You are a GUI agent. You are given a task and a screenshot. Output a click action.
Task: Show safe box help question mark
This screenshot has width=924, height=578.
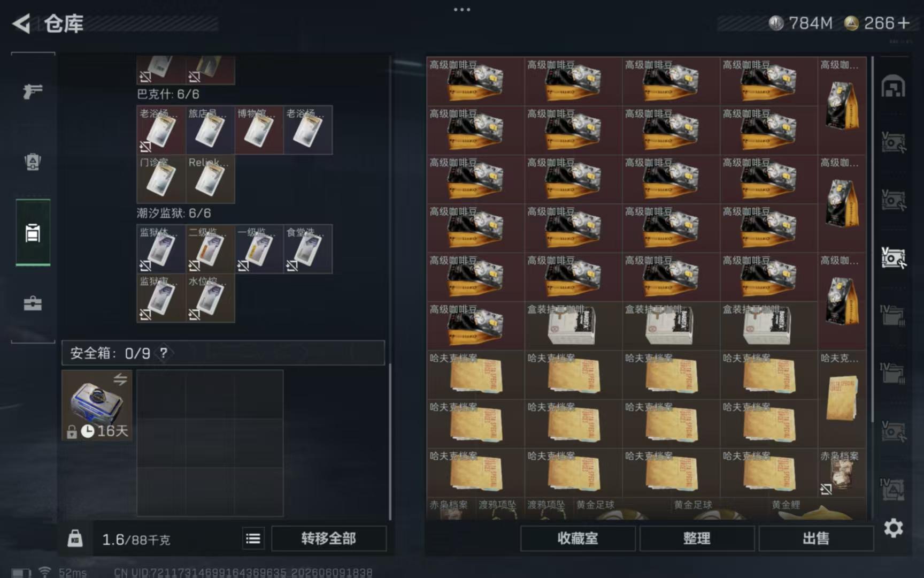coord(164,353)
